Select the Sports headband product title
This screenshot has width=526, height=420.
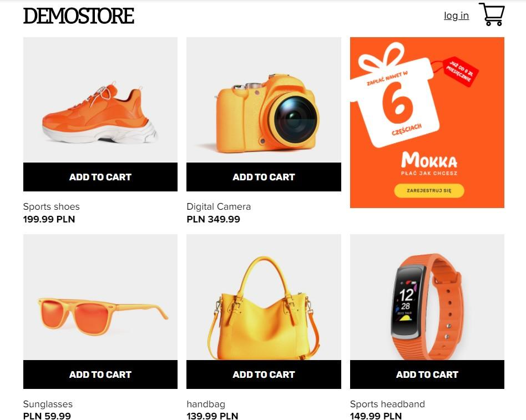click(387, 404)
